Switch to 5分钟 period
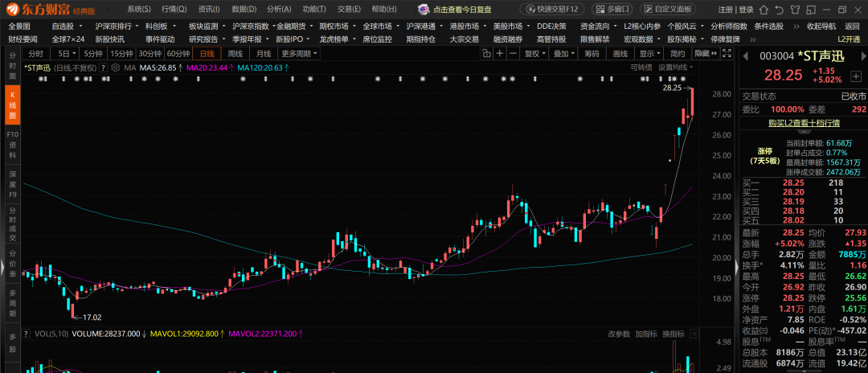This screenshot has width=868, height=373. (x=93, y=53)
